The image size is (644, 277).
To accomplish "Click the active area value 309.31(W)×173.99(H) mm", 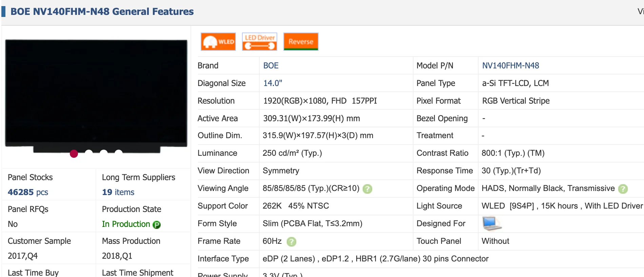I will [x=311, y=119].
